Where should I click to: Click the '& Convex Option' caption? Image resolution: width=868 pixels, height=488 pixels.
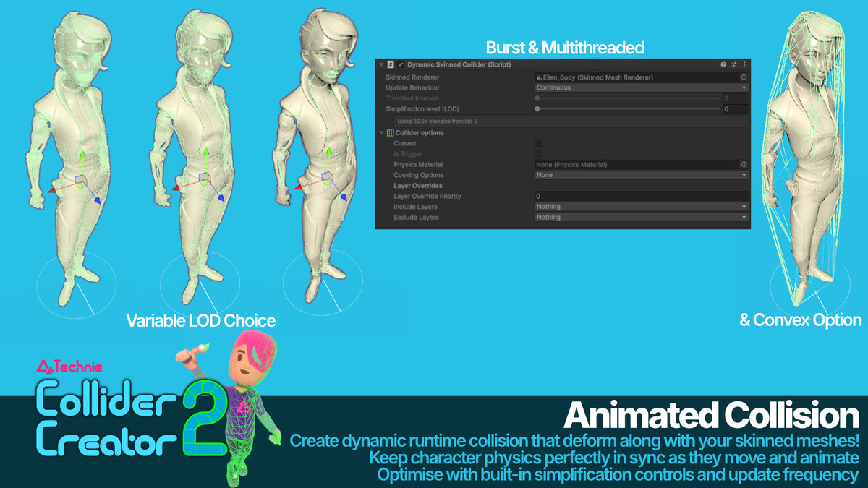pos(801,320)
